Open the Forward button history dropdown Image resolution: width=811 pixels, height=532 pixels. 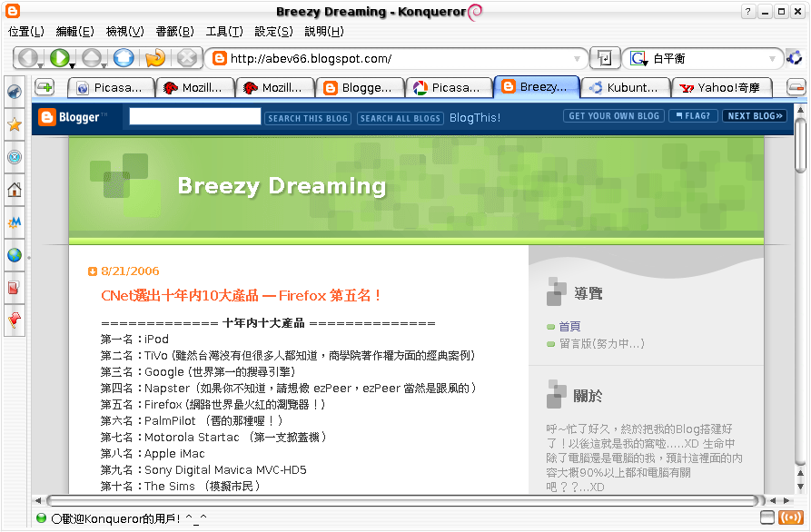click(x=72, y=65)
